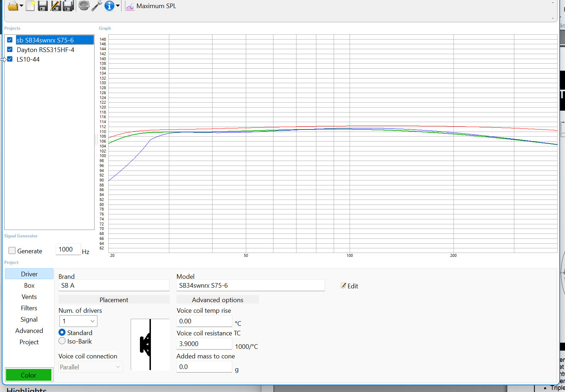Open the driver editor speaker icon
The width and height of the screenshot is (565, 392).
tap(84, 6)
